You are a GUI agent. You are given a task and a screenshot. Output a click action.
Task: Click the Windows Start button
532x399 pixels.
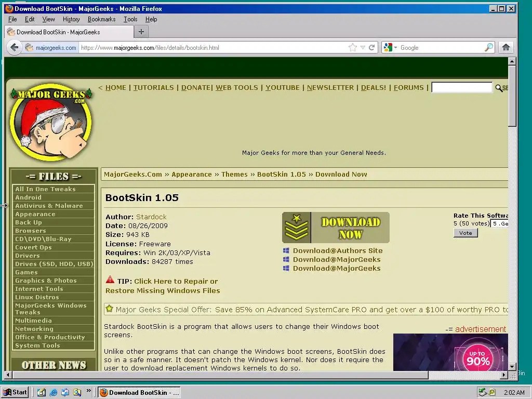pos(15,392)
